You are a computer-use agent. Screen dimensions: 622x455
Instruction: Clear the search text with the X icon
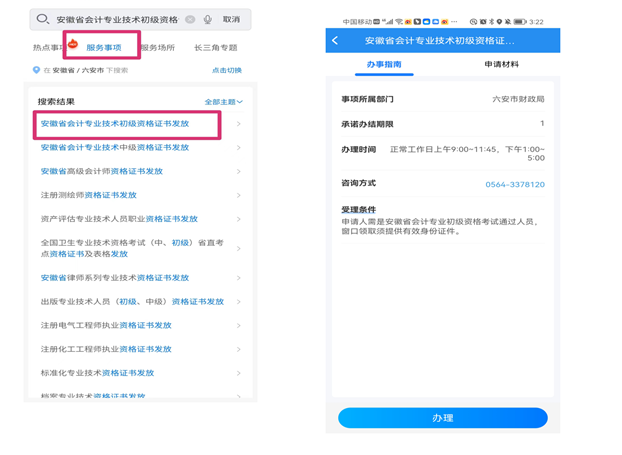click(x=191, y=19)
